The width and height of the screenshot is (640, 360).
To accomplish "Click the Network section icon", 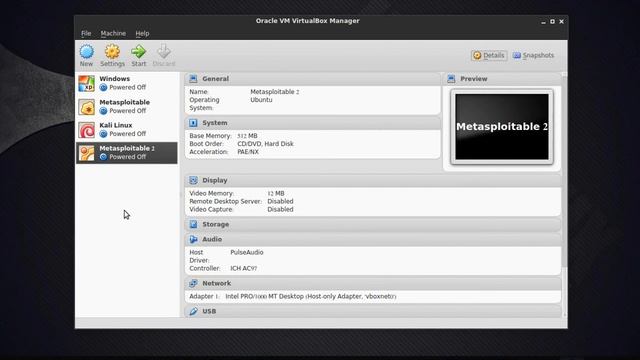I will click(193, 283).
